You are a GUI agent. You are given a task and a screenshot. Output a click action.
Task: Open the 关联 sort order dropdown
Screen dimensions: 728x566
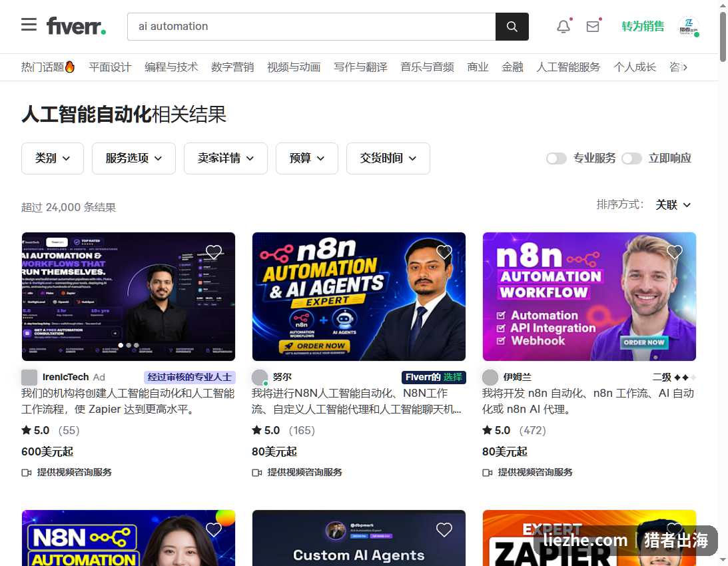pos(673,205)
